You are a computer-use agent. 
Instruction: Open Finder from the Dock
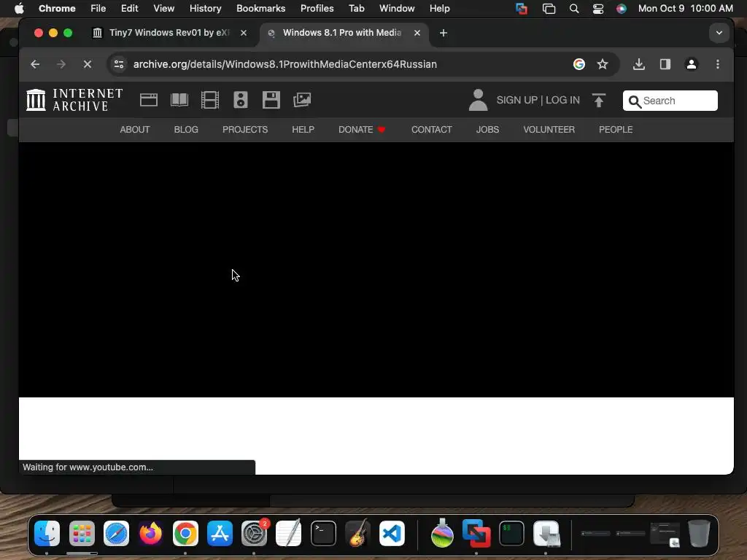point(47,533)
